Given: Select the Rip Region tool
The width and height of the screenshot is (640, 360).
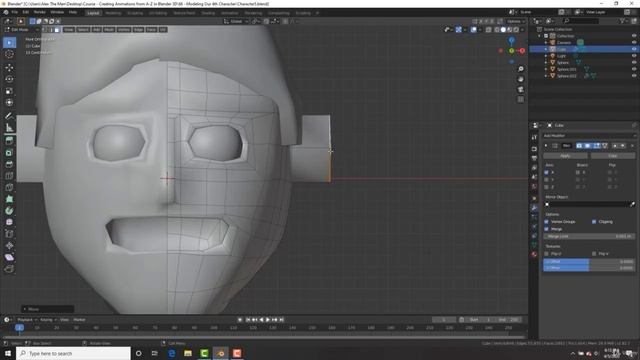Looking at the screenshot, I should (9, 269).
